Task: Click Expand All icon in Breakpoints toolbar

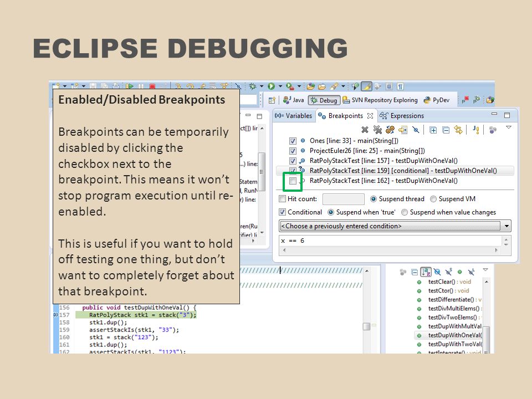Action: (433, 130)
